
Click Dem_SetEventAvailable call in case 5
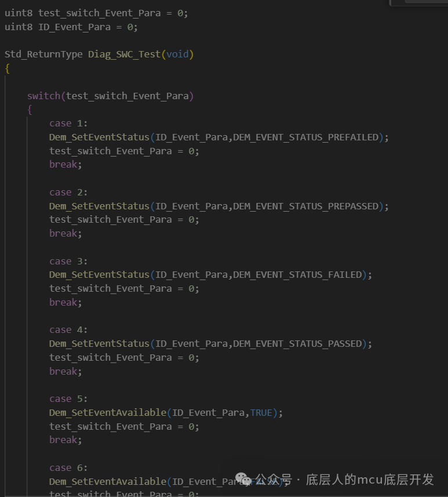(x=107, y=412)
